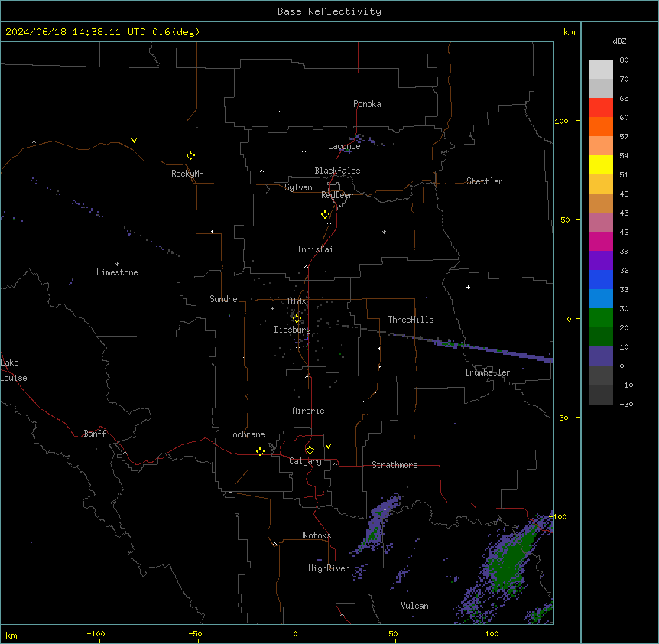
Task: Click the dBZ legend heading
Action: [619, 41]
